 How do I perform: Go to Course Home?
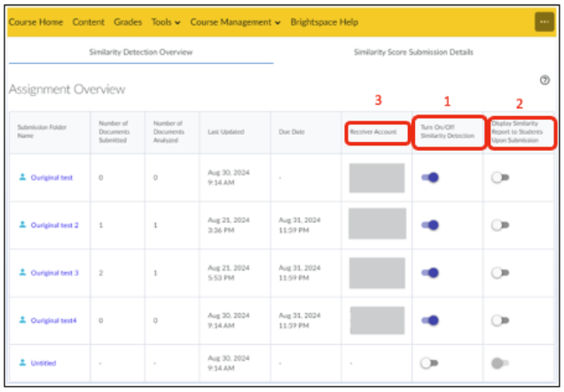pyautogui.click(x=35, y=22)
